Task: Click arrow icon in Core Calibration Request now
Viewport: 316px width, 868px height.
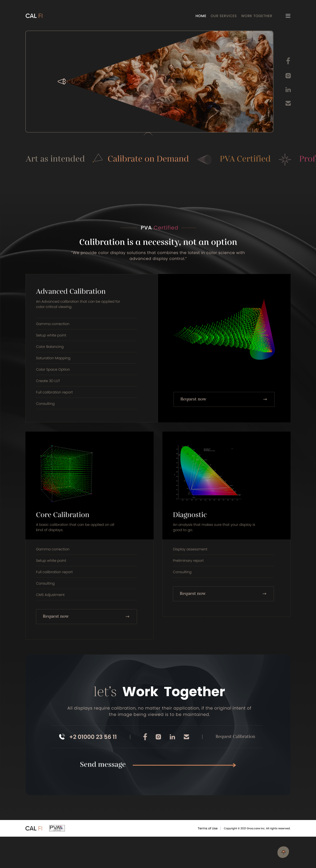Action: tap(127, 616)
